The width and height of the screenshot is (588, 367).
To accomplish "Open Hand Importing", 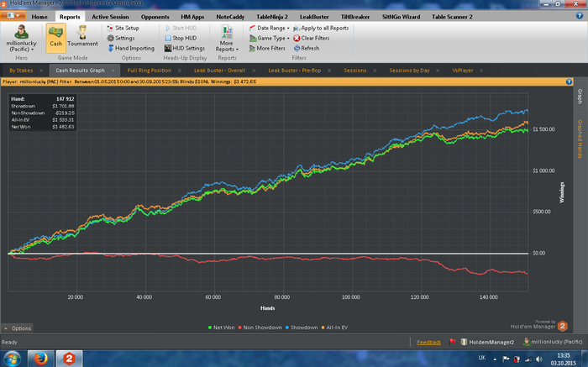I will pos(131,49).
